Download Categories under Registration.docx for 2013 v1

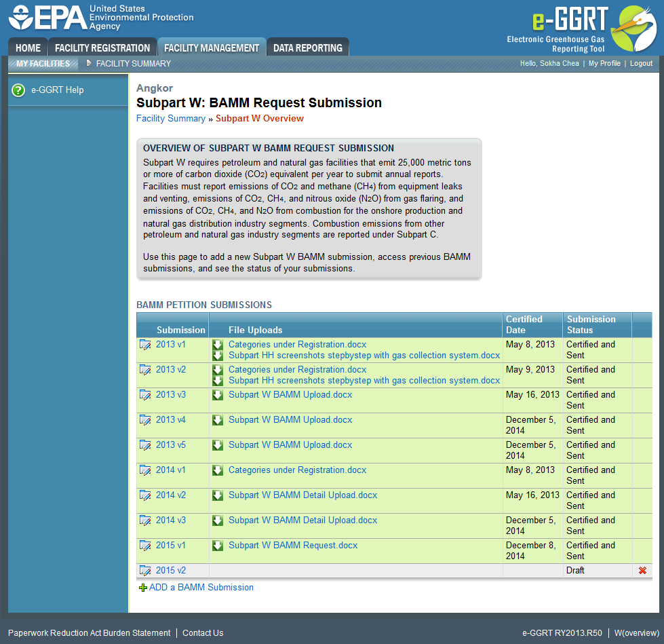pos(218,344)
